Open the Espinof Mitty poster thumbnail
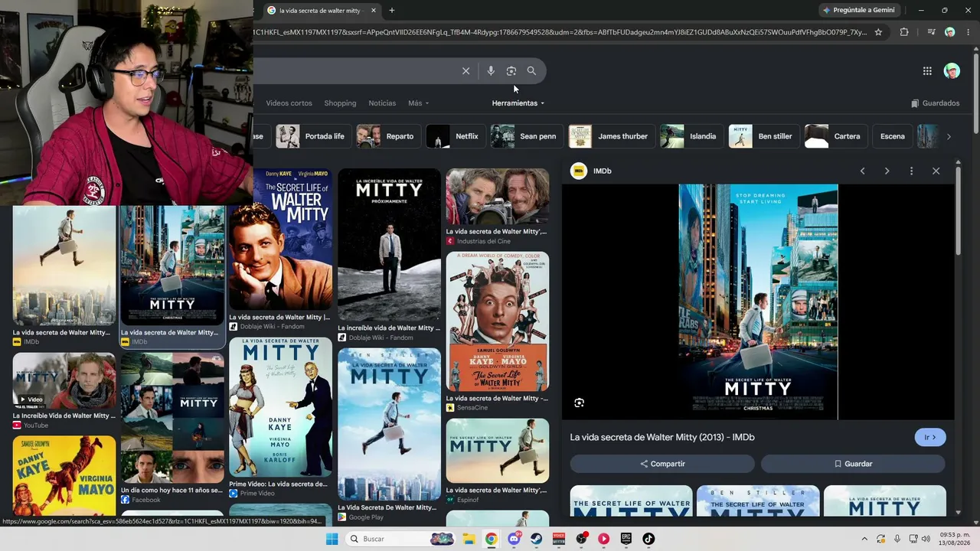The width and height of the screenshot is (980, 551). point(498,451)
